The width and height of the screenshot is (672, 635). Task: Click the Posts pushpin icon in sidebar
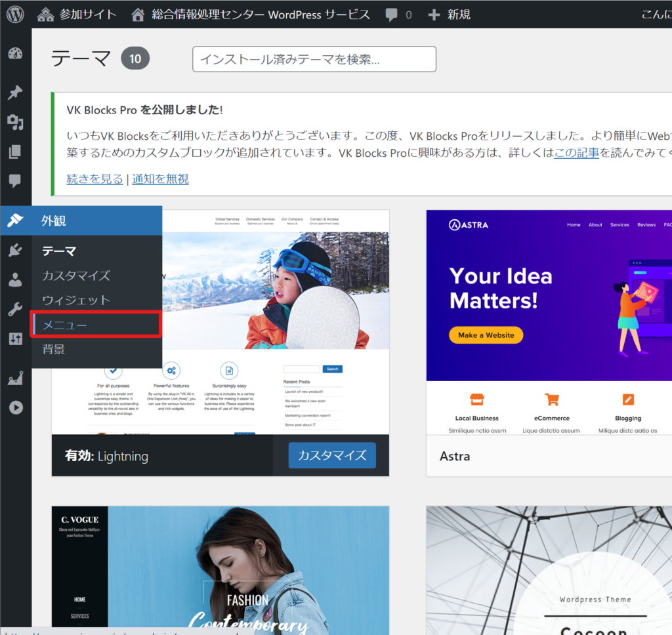[15, 92]
